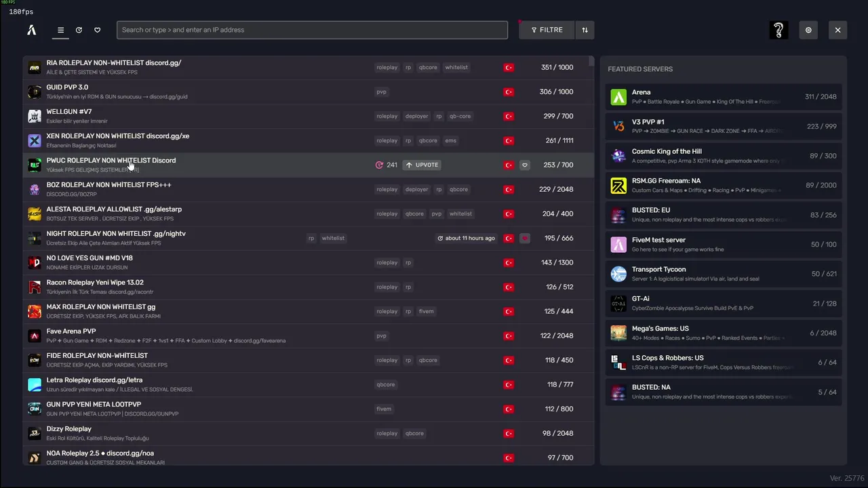The image size is (868, 488).
Task: Click the power/boost icon beside 241
Action: 379,165
